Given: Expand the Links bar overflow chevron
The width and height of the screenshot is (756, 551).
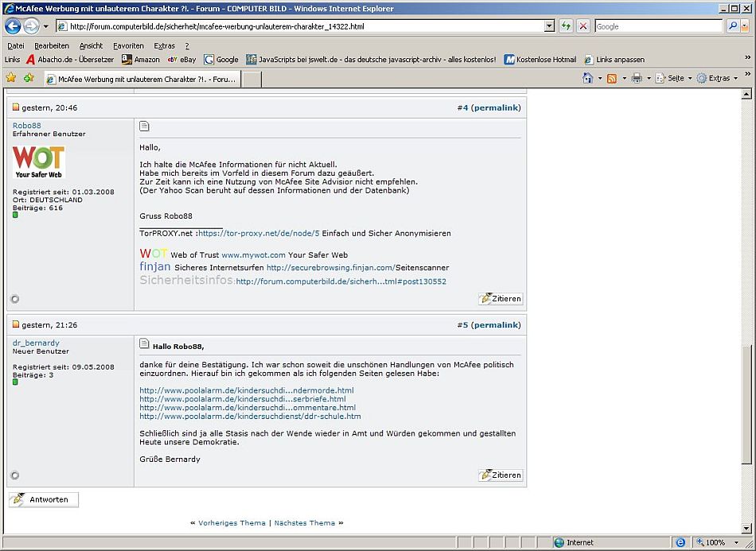Looking at the screenshot, I should coord(747,58).
